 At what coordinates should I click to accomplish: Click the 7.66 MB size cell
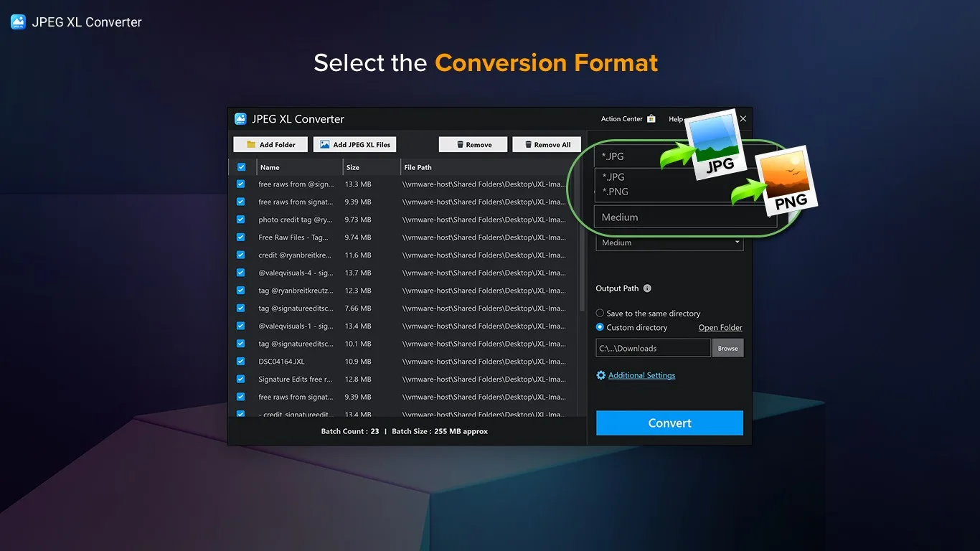coord(358,309)
